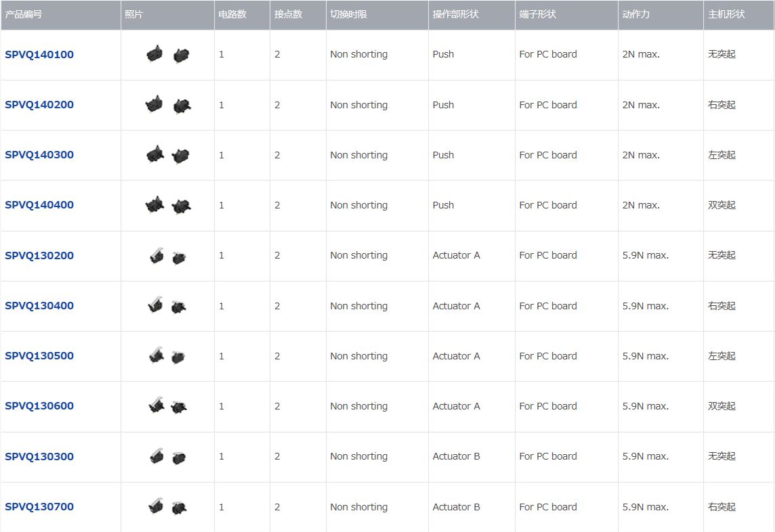
Task: Click the 主机形状 column header
Action: (x=726, y=14)
